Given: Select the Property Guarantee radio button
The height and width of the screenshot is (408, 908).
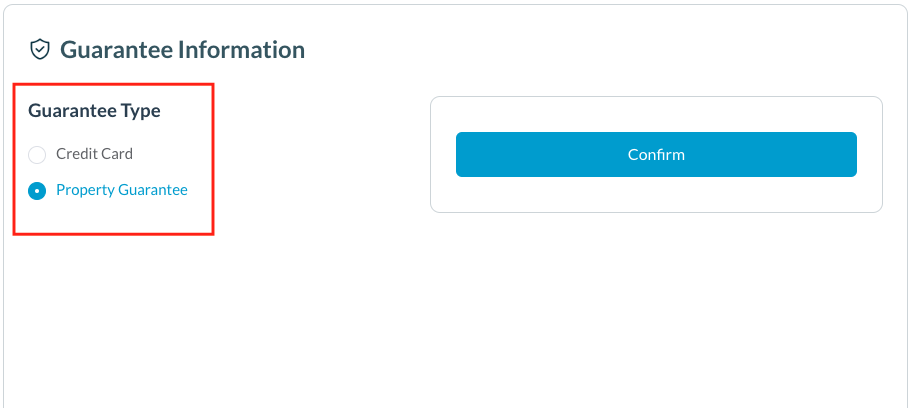Looking at the screenshot, I should [37, 190].
